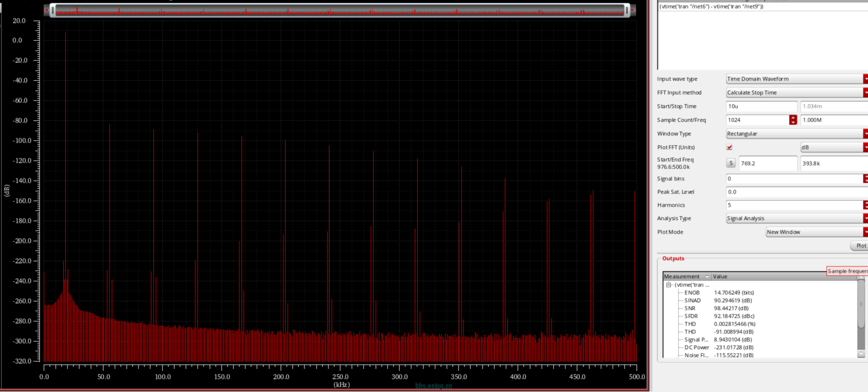The height and width of the screenshot is (392, 868).
Task: Select the Noise Fl... measurement row
Action: (759, 355)
